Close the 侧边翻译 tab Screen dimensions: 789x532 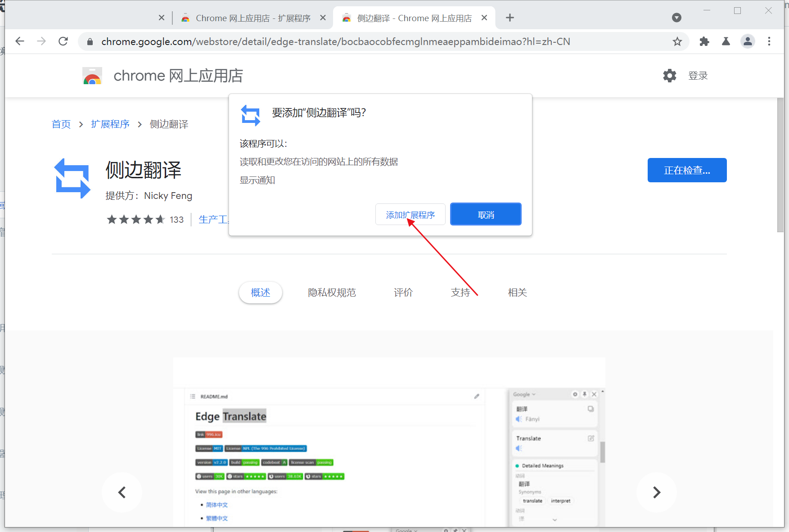pos(484,18)
